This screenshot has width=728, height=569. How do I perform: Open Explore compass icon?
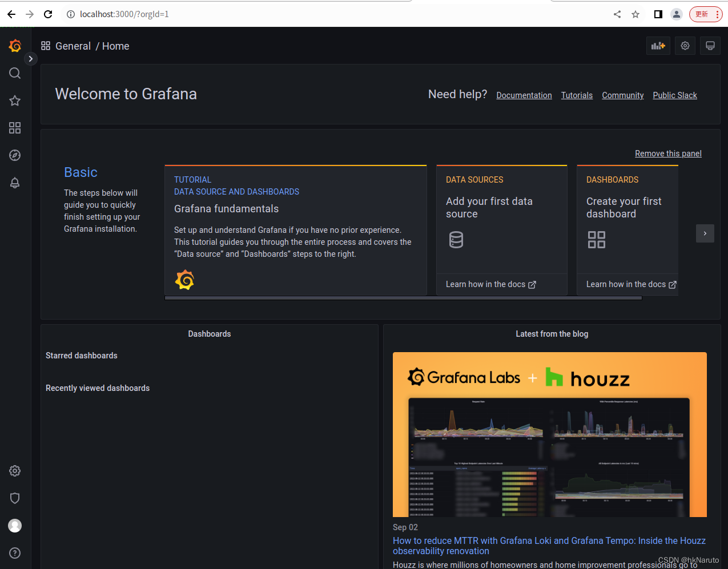click(15, 155)
